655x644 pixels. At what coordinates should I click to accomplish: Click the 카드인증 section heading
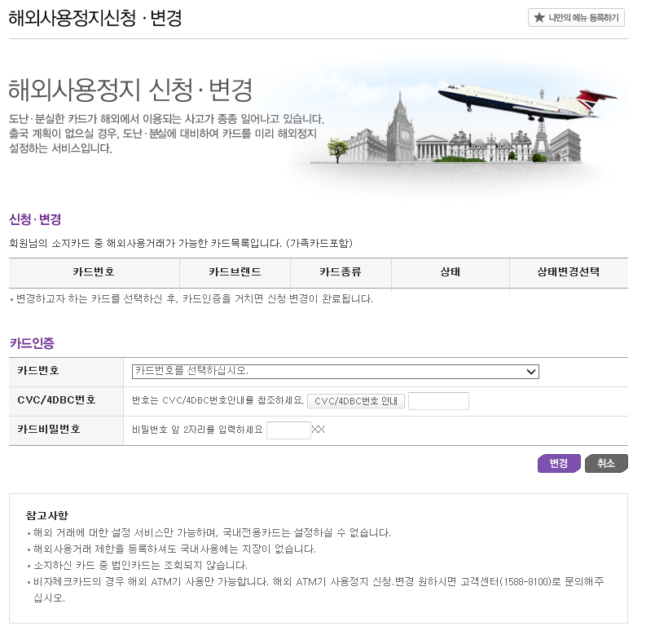tap(32, 343)
